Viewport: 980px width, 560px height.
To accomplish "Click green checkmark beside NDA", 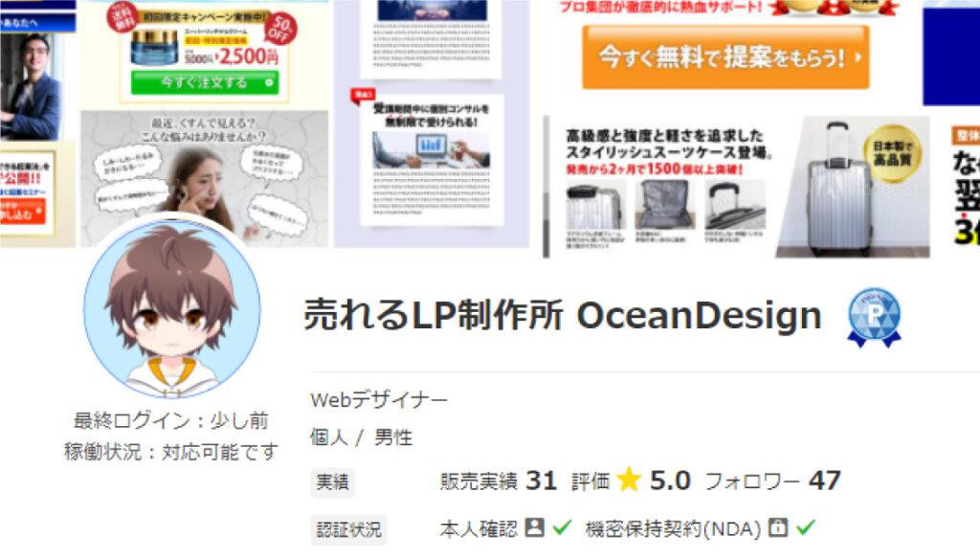I will [x=806, y=527].
